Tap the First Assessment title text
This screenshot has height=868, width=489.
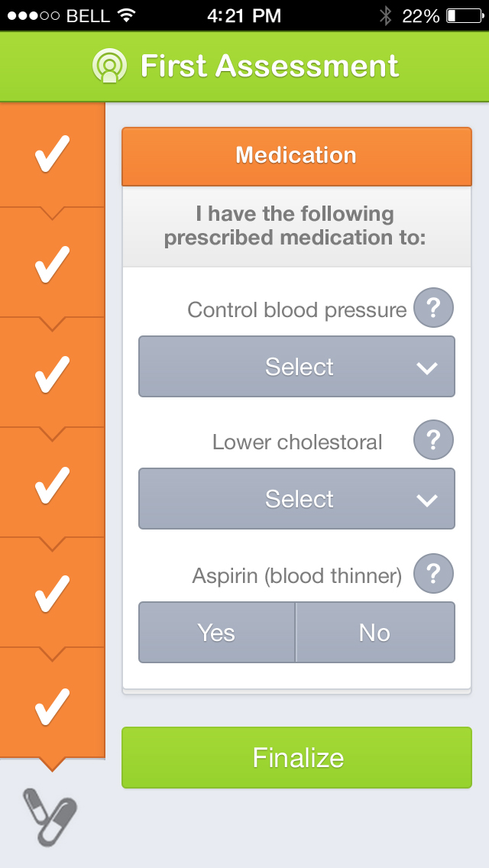click(269, 66)
